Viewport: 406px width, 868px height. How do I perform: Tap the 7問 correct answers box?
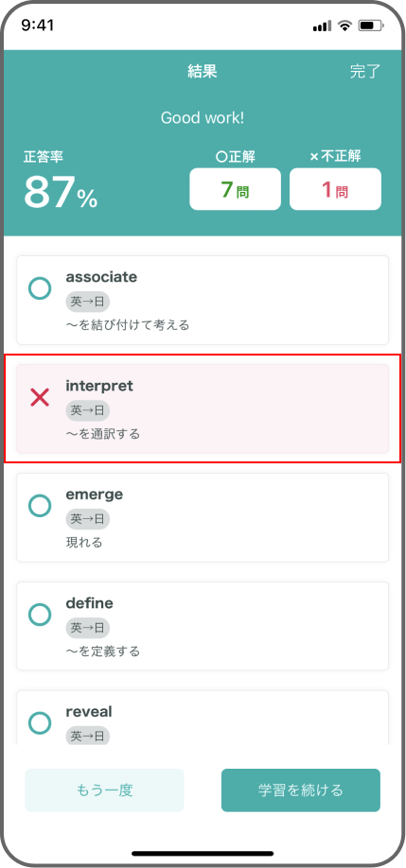coord(236,189)
